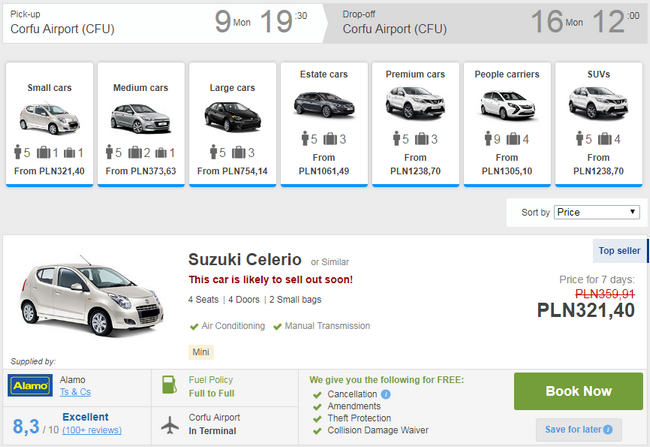The width and height of the screenshot is (650, 447).
Task: Click 'This car is likely to sell out soon!'
Action: pos(271,279)
